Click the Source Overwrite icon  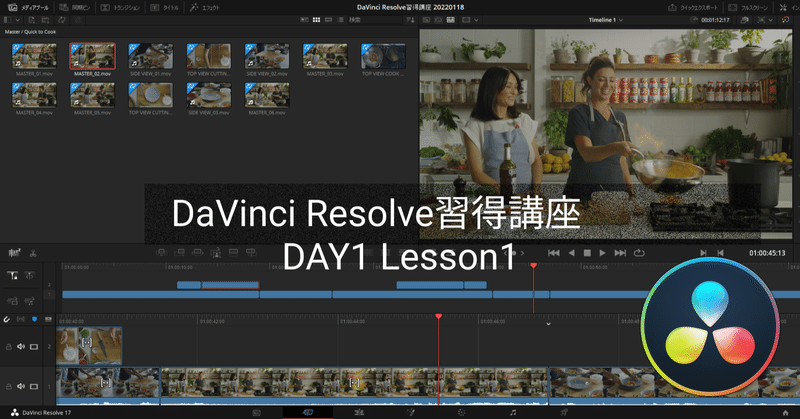(x=251, y=253)
